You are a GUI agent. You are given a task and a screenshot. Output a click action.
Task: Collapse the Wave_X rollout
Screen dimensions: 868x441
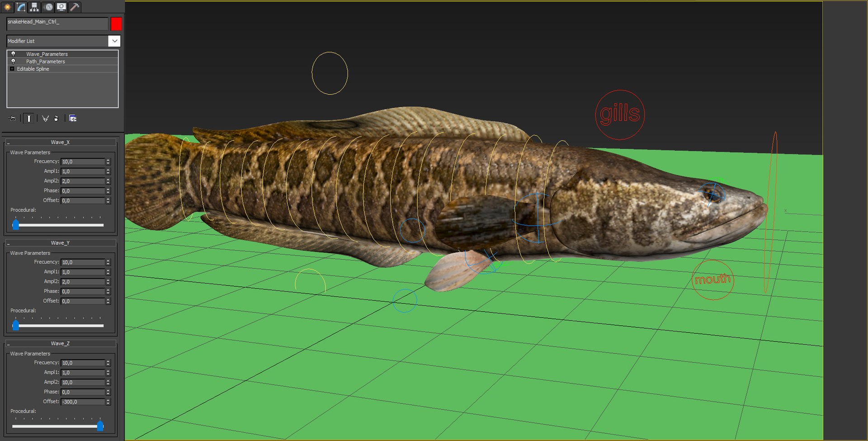[61, 142]
